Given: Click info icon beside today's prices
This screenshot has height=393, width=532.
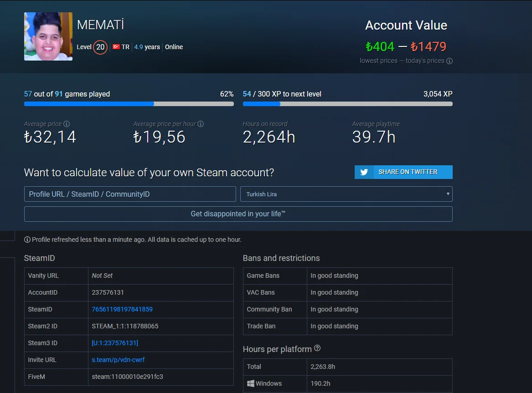Looking at the screenshot, I should (449, 61).
